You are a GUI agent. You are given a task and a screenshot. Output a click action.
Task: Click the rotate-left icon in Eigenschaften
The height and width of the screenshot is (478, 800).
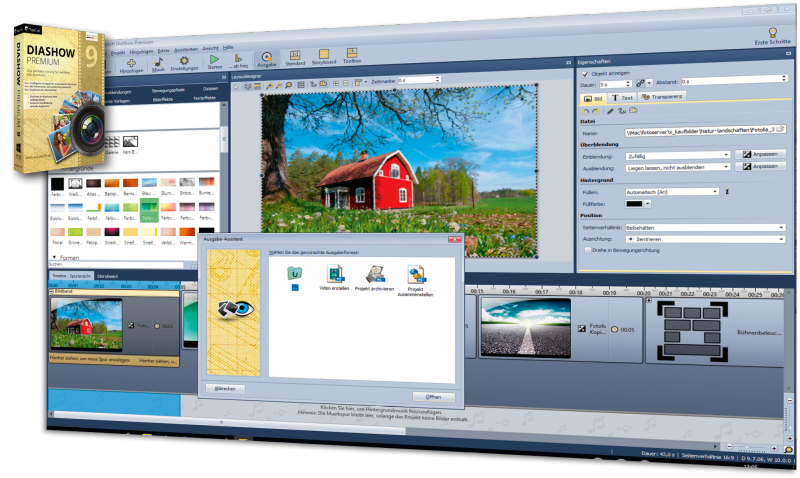[585, 111]
